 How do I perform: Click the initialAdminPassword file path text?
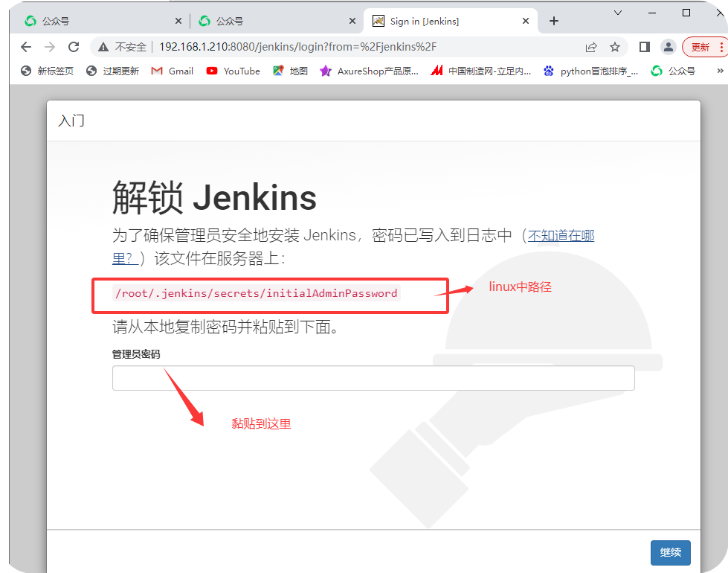257,293
